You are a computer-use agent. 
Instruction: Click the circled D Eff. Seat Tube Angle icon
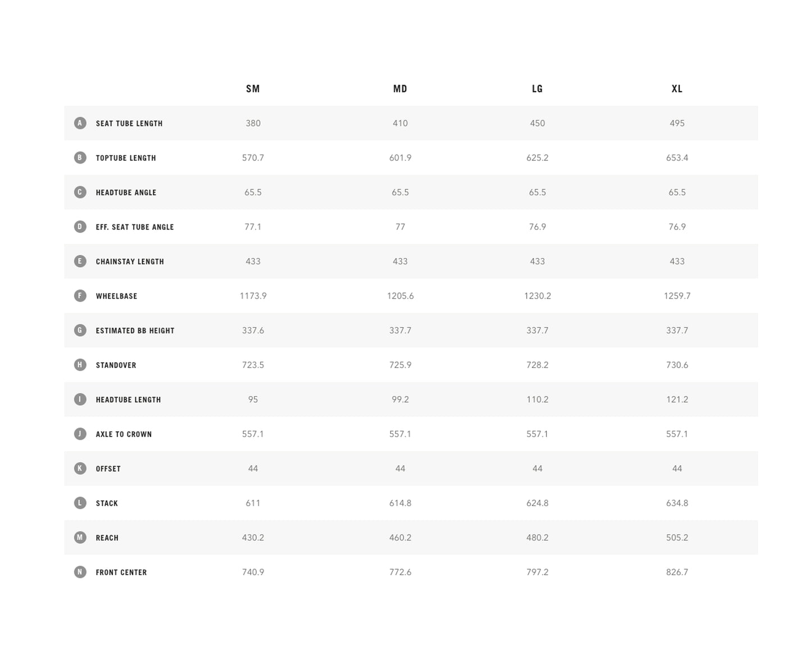(x=80, y=227)
